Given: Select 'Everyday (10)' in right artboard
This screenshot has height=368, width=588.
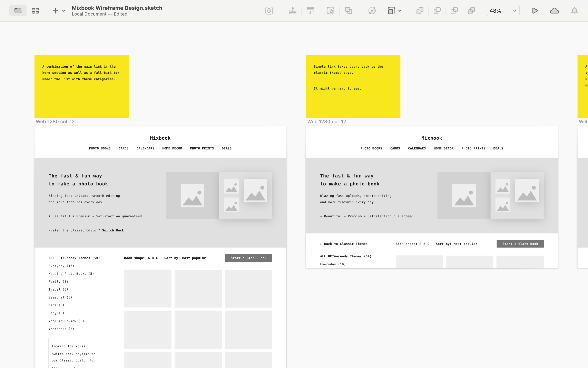Looking at the screenshot, I should pos(333,264).
